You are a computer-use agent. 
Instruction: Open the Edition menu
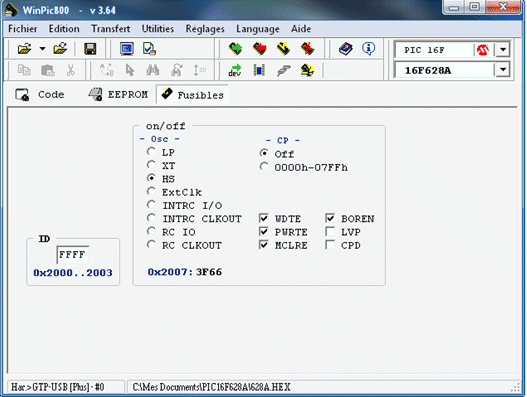(64, 29)
